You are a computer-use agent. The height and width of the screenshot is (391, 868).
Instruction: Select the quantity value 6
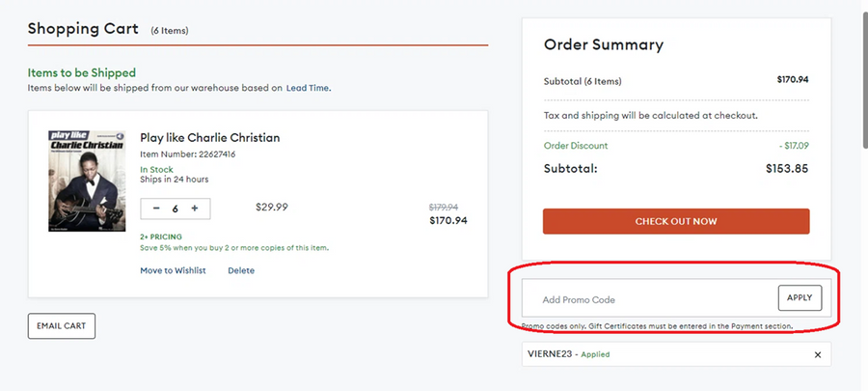coord(176,209)
